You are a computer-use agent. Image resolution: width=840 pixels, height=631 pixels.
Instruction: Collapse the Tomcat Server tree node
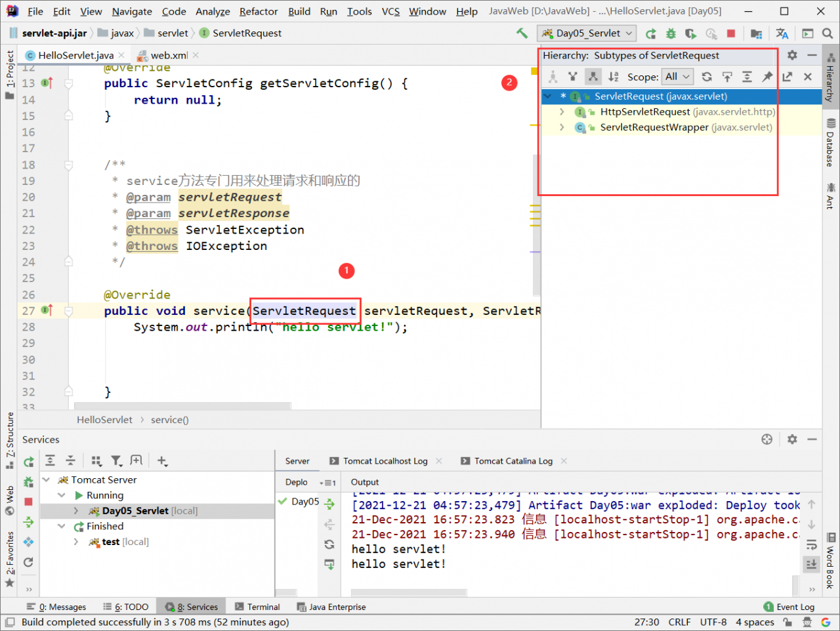47,479
